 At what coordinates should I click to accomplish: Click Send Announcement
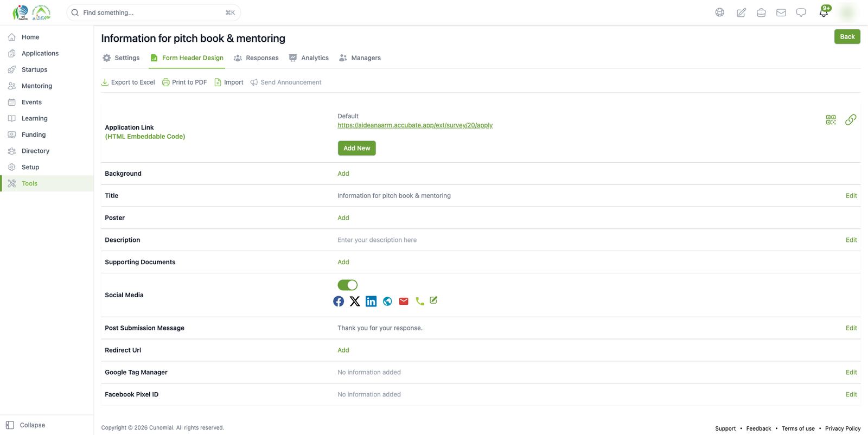[x=286, y=82]
